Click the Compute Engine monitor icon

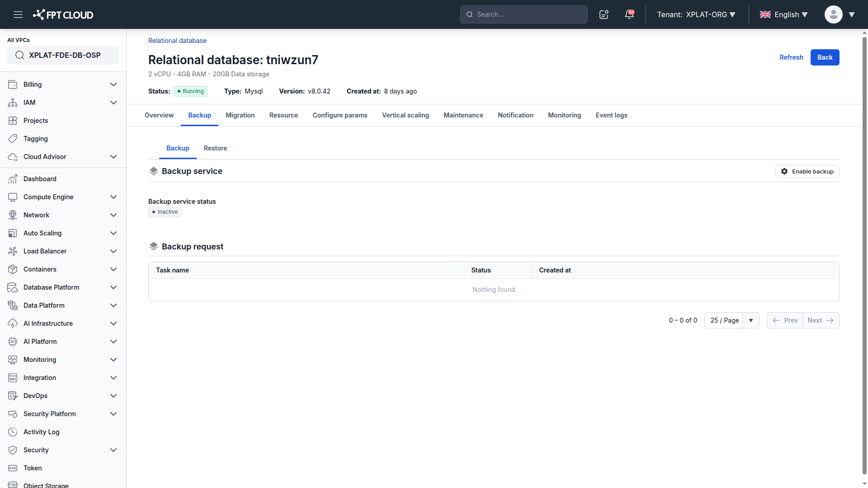[x=13, y=197]
